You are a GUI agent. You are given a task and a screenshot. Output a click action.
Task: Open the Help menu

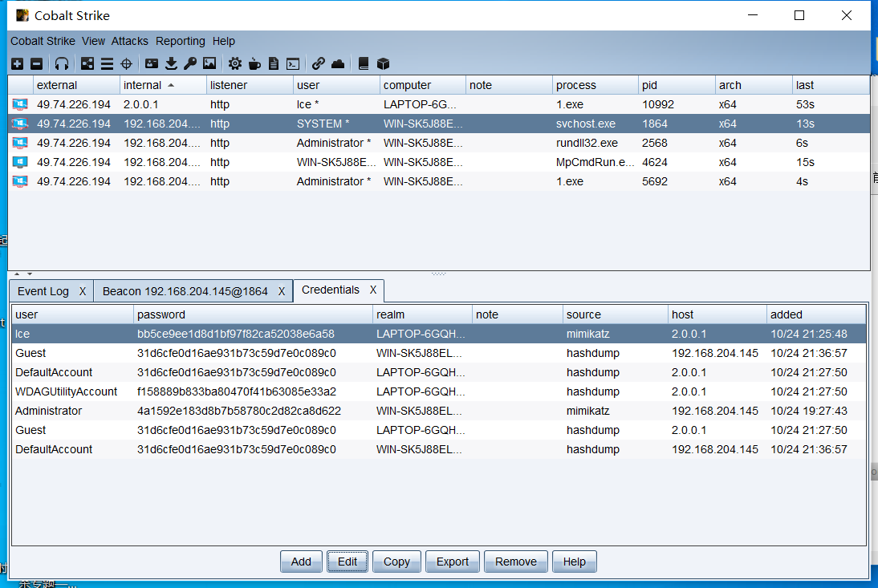pyautogui.click(x=223, y=42)
